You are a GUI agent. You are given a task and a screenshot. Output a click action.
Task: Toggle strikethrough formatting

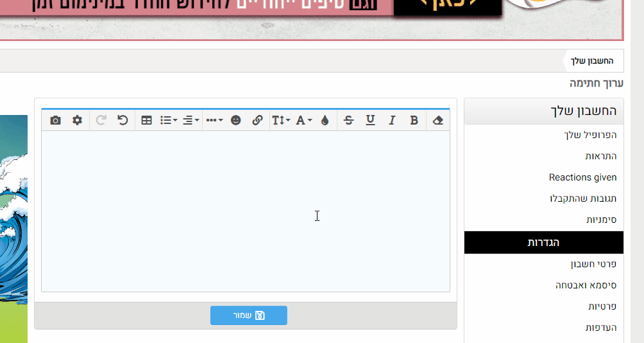(348, 120)
